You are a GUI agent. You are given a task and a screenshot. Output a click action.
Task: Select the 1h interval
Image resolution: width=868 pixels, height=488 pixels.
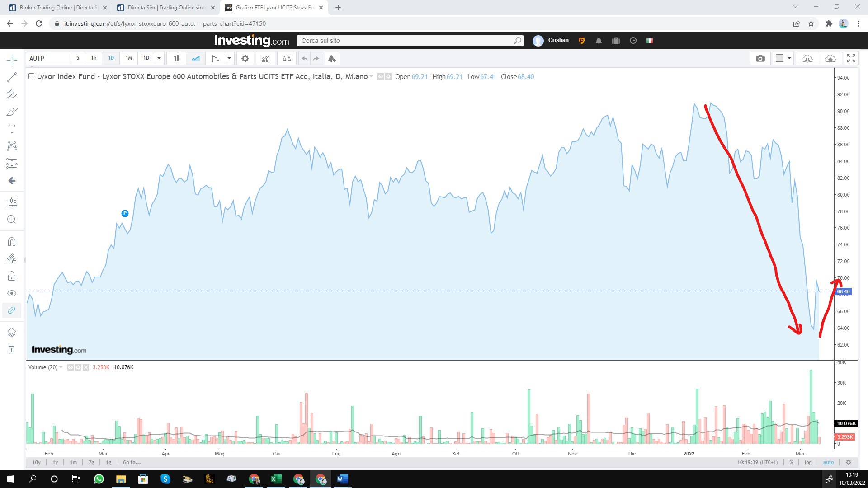pyautogui.click(x=94, y=58)
